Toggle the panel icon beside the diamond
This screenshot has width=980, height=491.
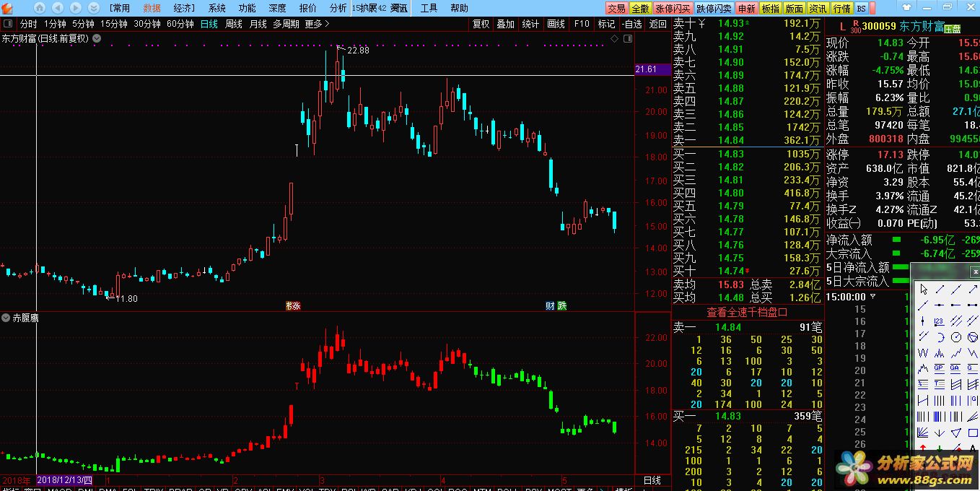click(627, 38)
